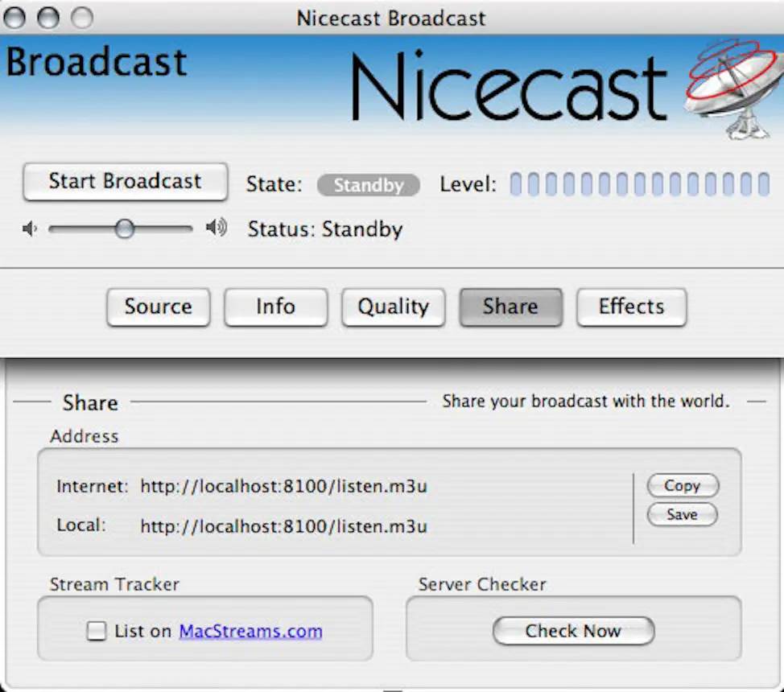Image resolution: width=784 pixels, height=692 pixels.
Task: Click the right loud speaker icon
Action: (215, 228)
